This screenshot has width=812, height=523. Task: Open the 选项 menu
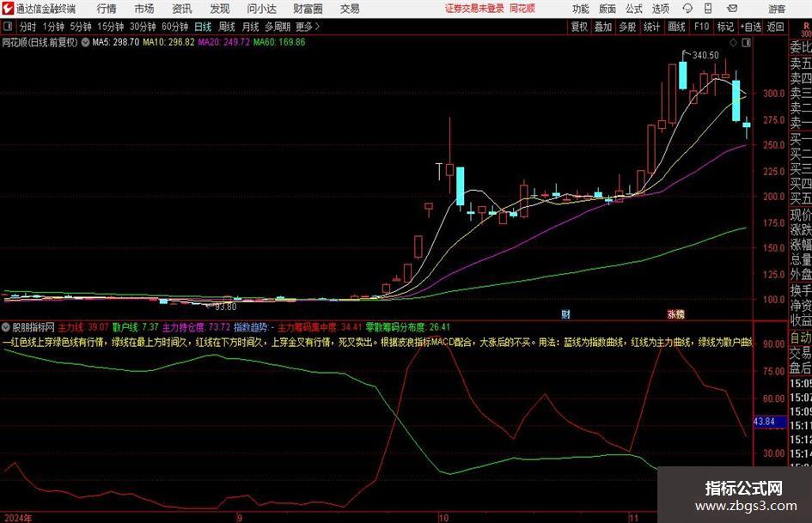(660, 9)
